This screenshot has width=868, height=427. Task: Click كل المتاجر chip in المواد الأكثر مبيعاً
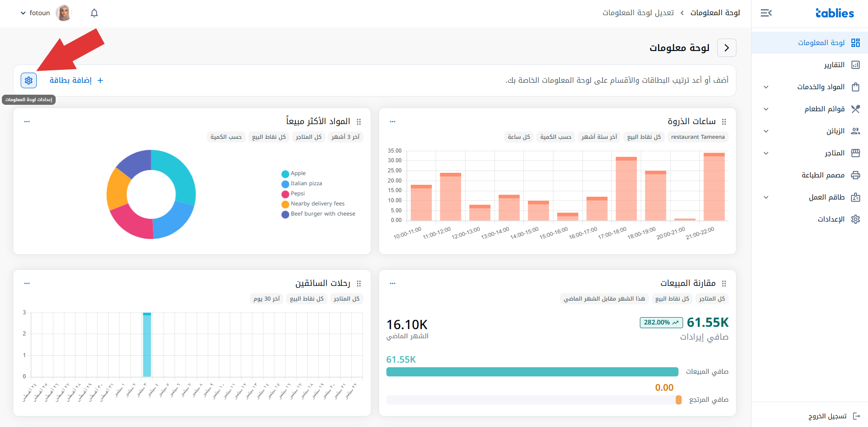(x=309, y=137)
